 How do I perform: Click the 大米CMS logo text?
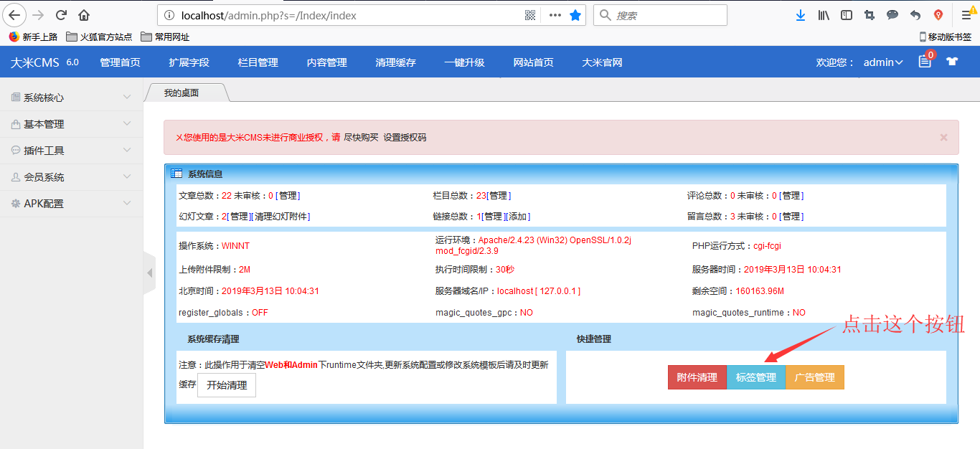point(34,62)
